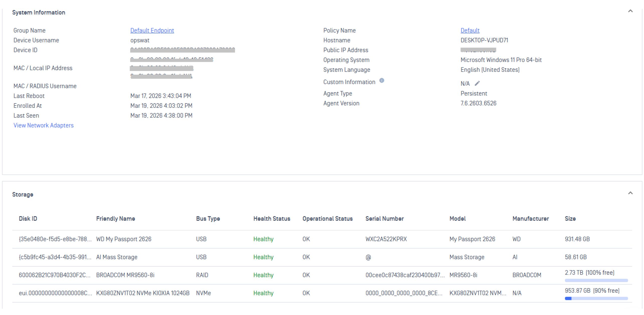Click the Health Status column header
The width and height of the screenshot is (644, 315).
pyautogui.click(x=272, y=219)
